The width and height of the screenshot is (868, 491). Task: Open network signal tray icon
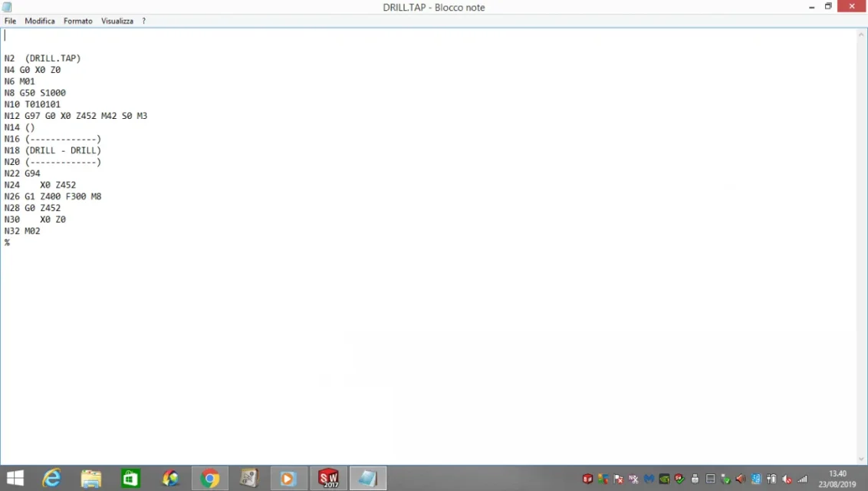[803, 479]
